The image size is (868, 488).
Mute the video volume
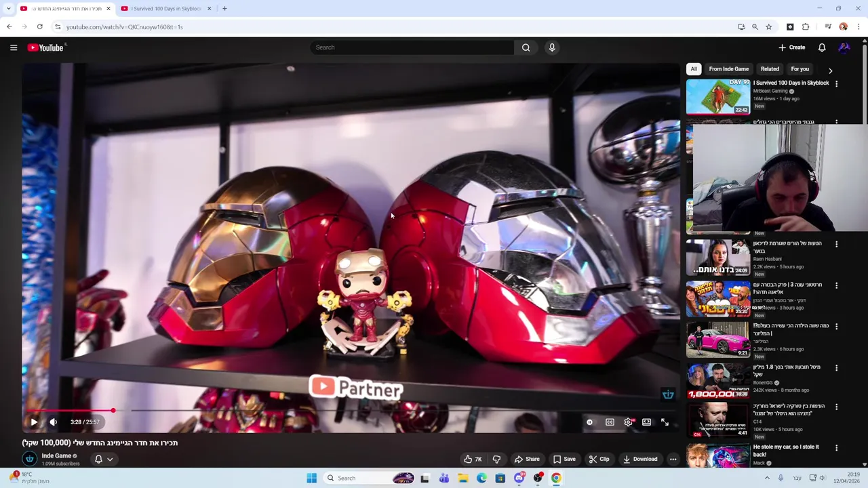54,422
